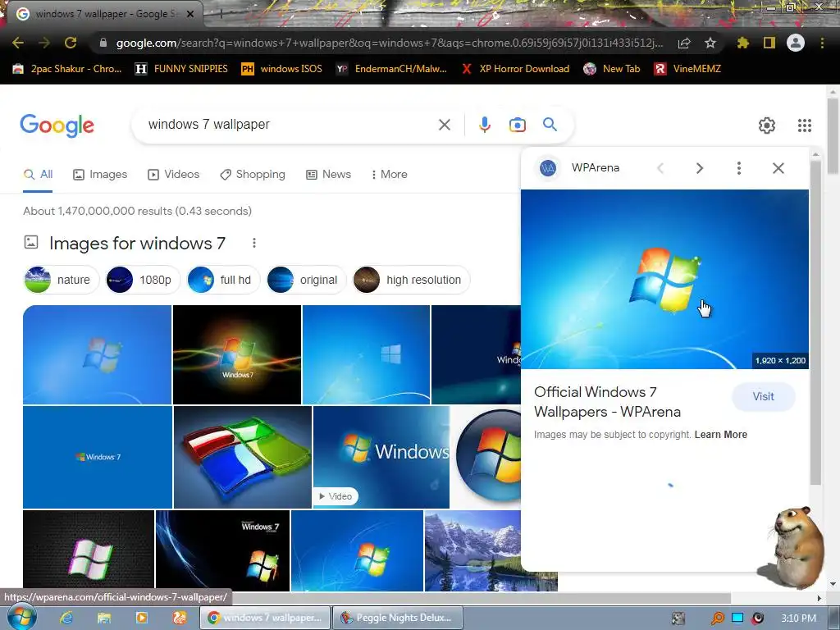Open Windows Start orb

click(22, 617)
